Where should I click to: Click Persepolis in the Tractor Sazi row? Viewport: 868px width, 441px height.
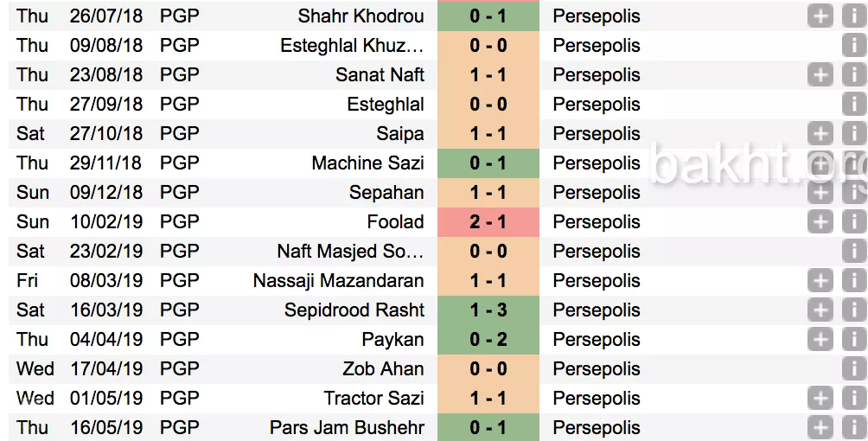[597, 399]
